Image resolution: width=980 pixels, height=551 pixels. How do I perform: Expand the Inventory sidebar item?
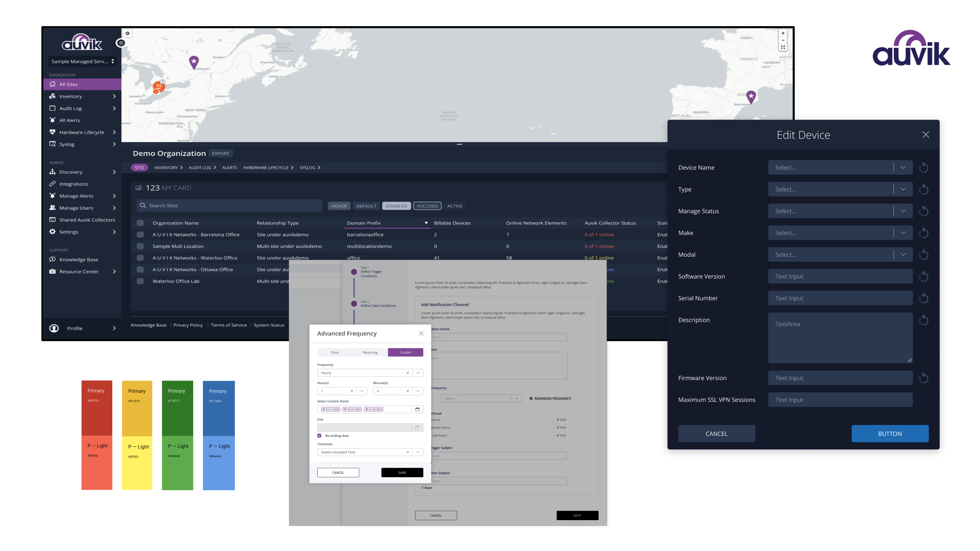[114, 96]
